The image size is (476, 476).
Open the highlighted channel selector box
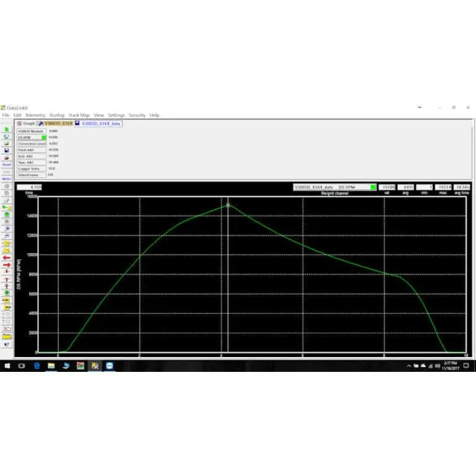pos(331,187)
